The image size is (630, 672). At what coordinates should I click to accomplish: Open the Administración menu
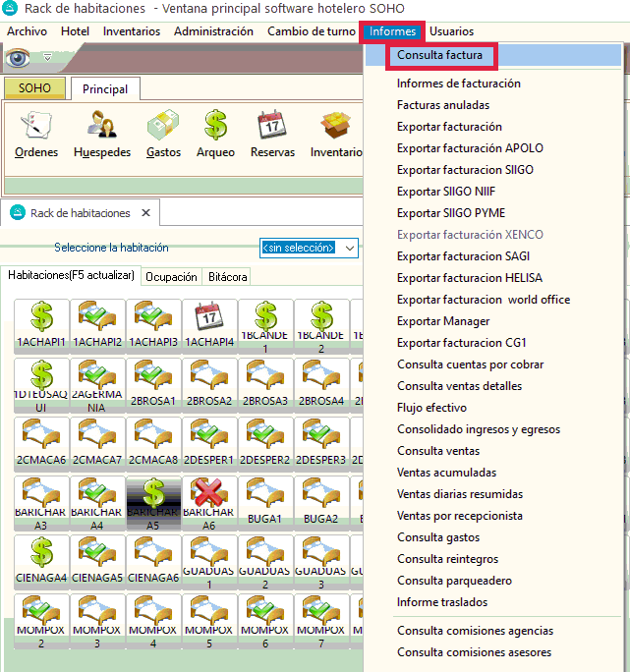coord(213,31)
